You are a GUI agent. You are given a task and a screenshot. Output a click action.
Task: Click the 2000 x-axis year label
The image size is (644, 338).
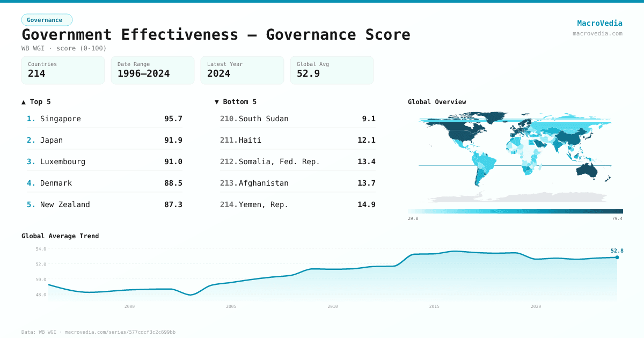click(129, 306)
